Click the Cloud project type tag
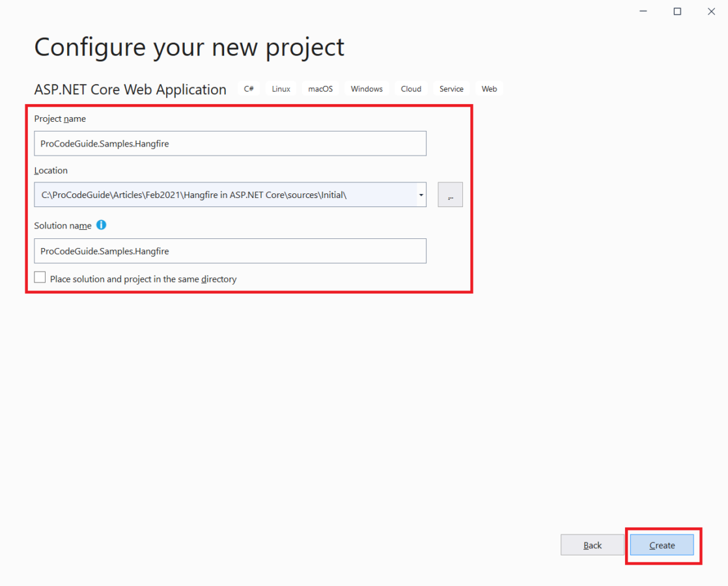728x586 pixels. point(411,89)
